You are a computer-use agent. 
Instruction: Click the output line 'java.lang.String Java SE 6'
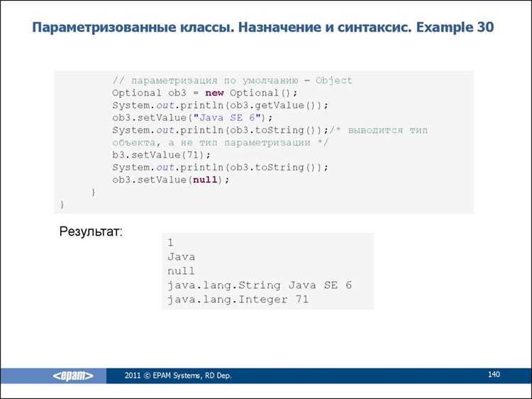pos(260,285)
